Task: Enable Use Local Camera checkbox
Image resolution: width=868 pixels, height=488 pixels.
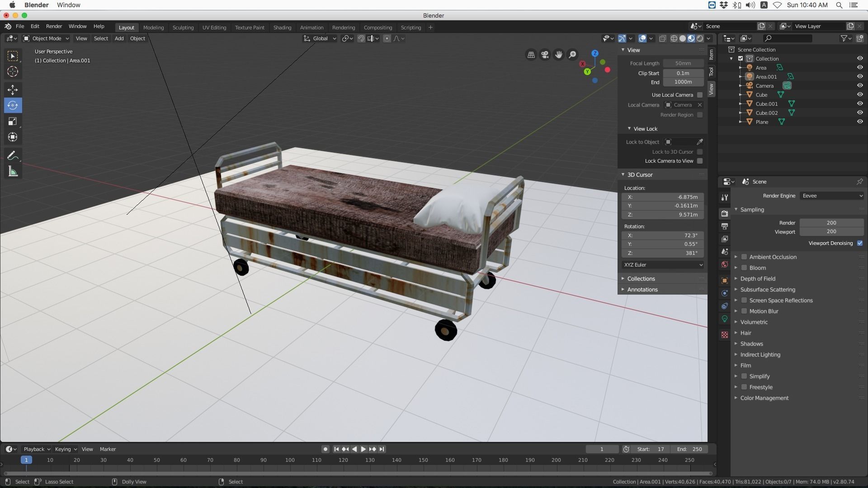Action: coord(700,95)
